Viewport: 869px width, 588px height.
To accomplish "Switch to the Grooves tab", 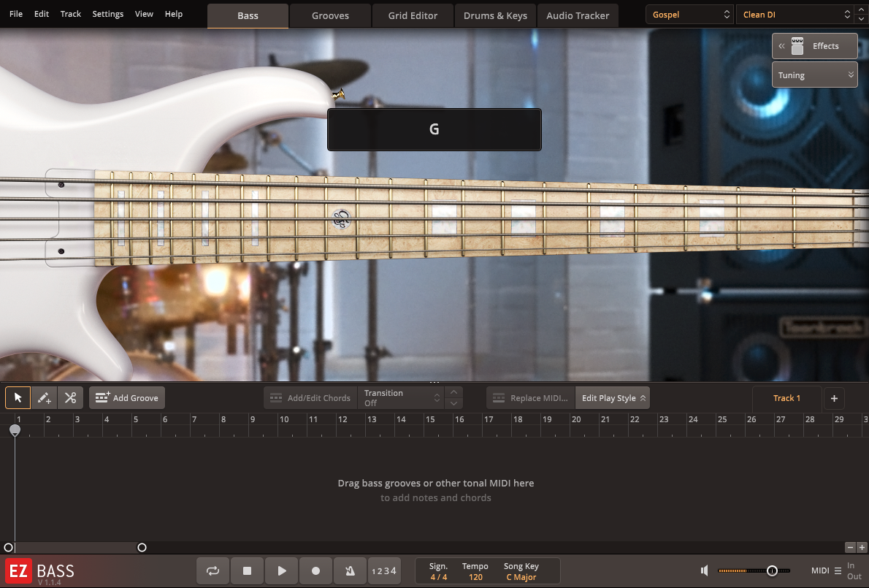I will click(330, 15).
